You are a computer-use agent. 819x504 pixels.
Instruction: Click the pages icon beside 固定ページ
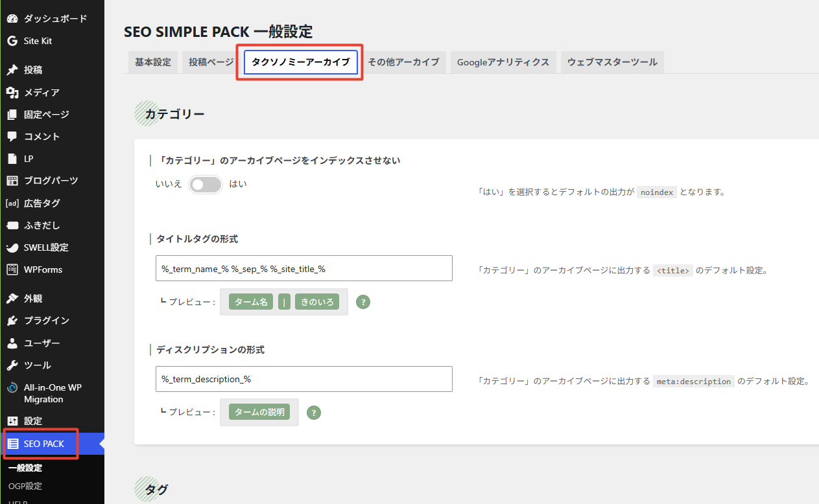point(12,115)
